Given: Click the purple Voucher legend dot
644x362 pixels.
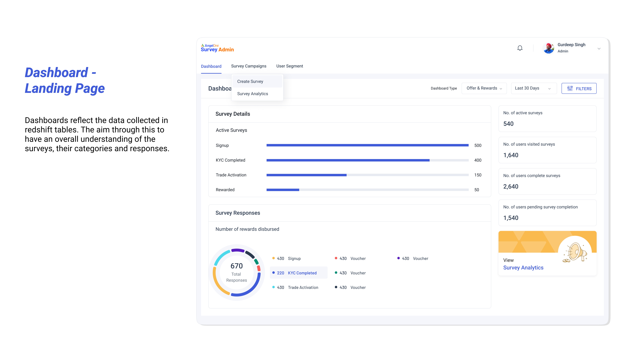Looking at the screenshot, I should tap(398, 258).
